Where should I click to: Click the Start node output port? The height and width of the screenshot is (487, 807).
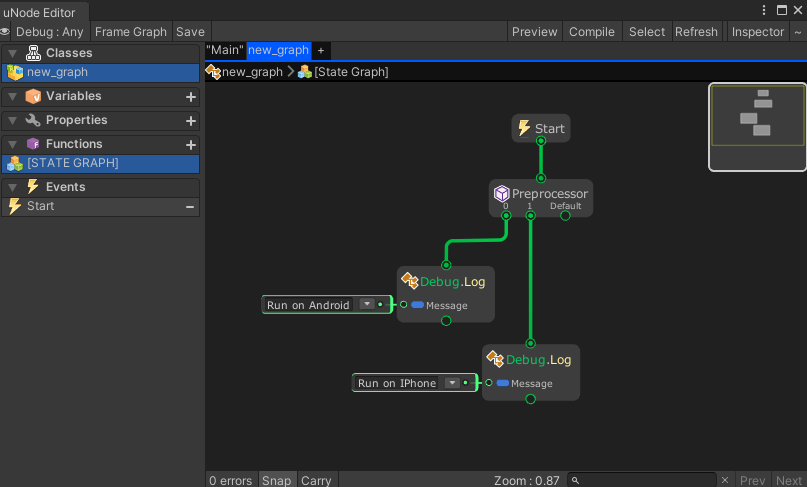pyautogui.click(x=540, y=141)
